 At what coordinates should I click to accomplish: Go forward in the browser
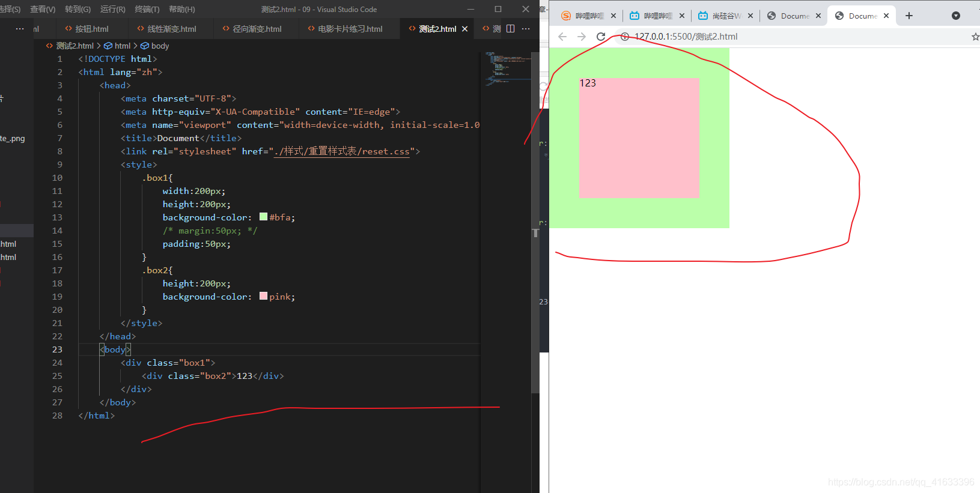point(582,37)
